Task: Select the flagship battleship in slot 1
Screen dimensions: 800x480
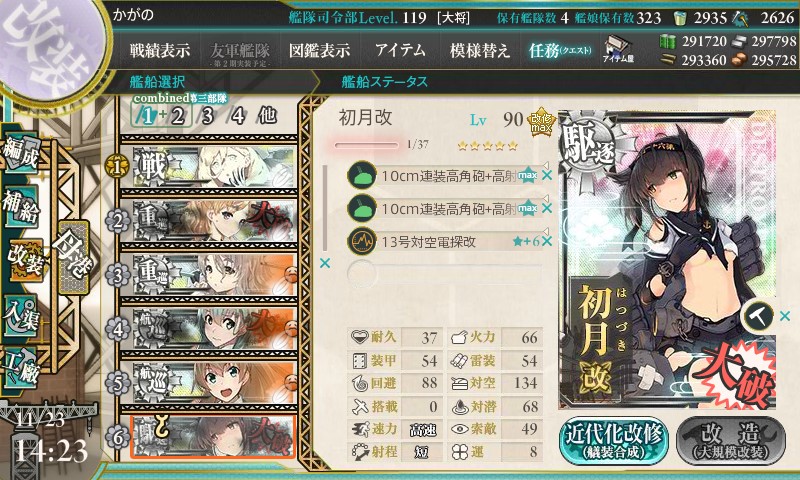Action: point(208,166)
